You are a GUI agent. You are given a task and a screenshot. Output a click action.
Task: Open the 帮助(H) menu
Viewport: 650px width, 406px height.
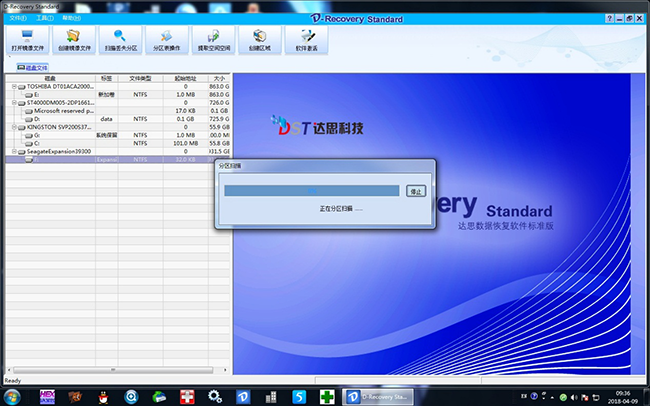pyautogui.click(x=72, y=18)
